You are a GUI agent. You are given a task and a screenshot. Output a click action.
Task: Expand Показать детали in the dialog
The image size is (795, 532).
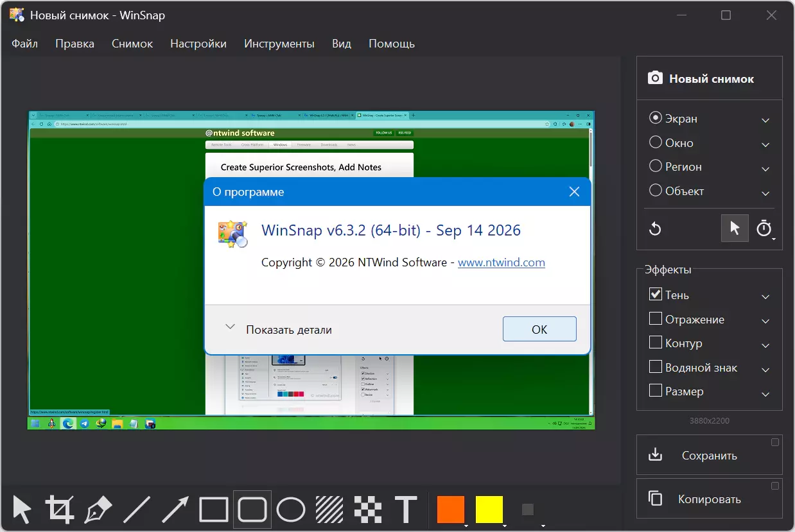coord(278,329)
